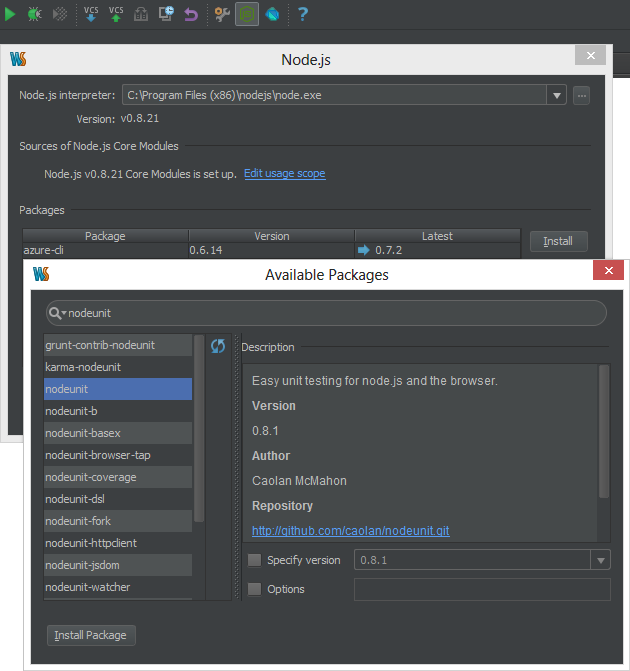The image size is (630, 671).
Task: Commit changes via VCS up arrow
Action: pos(116,14)
